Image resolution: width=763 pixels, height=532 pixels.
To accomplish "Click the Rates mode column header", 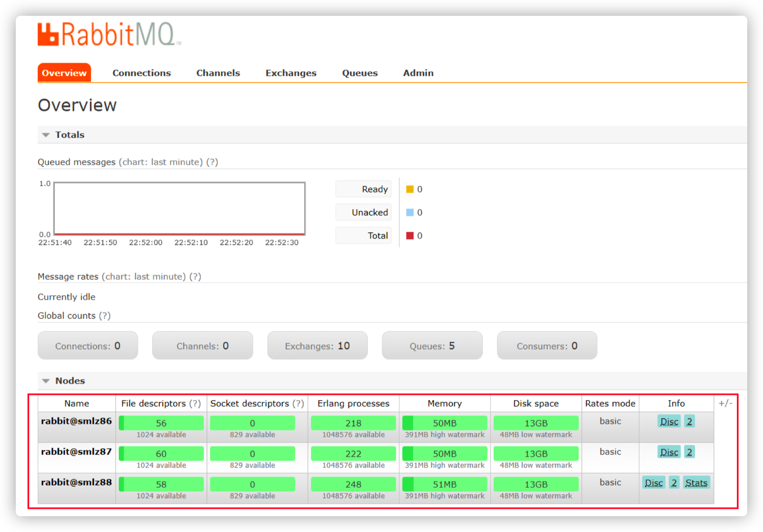I will [x=610, y=404].
